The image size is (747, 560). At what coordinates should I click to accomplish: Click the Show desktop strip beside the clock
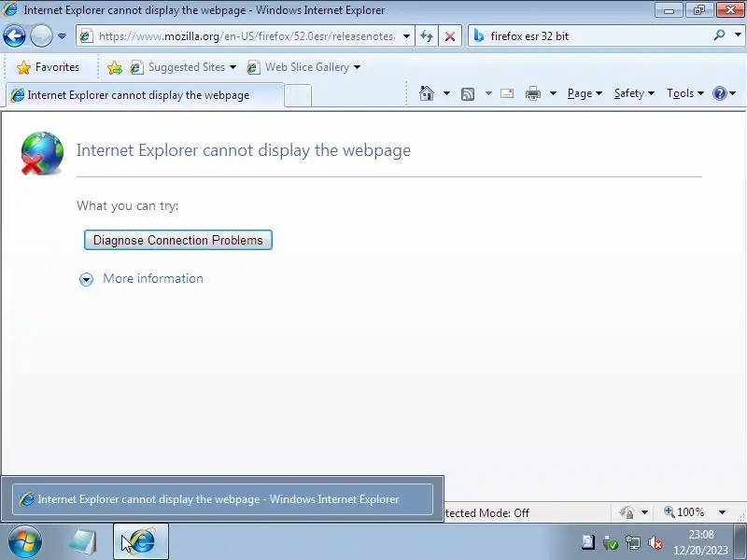pyautogui.click(x=740, y=542)
